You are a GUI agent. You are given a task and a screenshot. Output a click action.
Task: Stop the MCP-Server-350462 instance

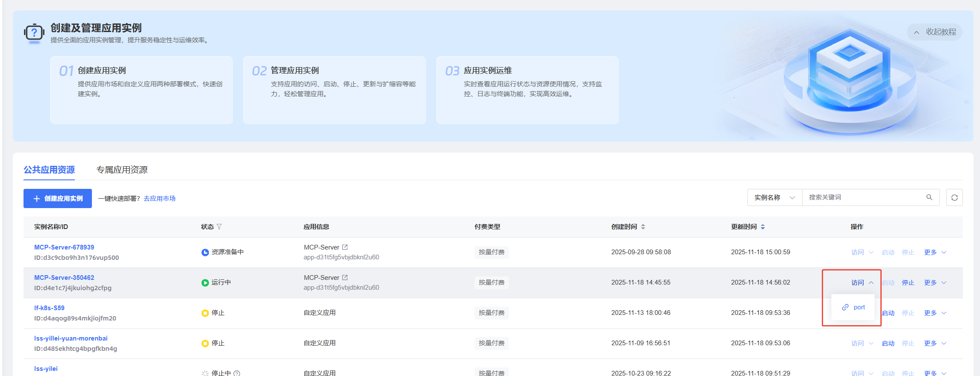coord(908,282)
